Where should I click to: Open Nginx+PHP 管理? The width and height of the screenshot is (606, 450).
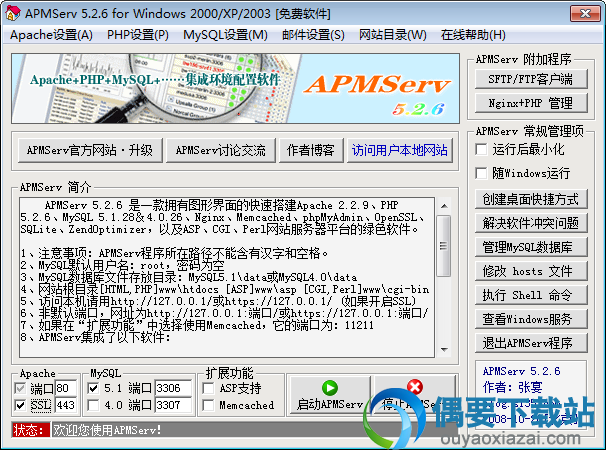(531, 103)
